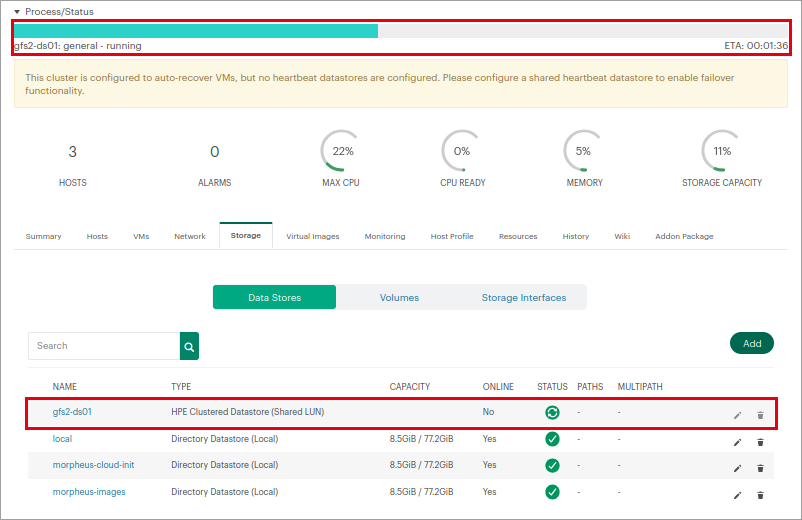Viewport: 802px width, 520px height.
Task: Delete morpheus-cloud-init datastore trash icon
Action: (760, 468)
